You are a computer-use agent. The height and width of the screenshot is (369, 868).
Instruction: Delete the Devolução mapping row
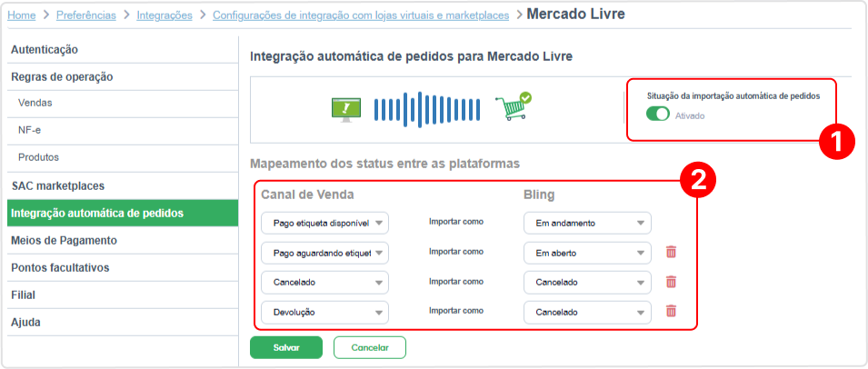pos(671,311)
